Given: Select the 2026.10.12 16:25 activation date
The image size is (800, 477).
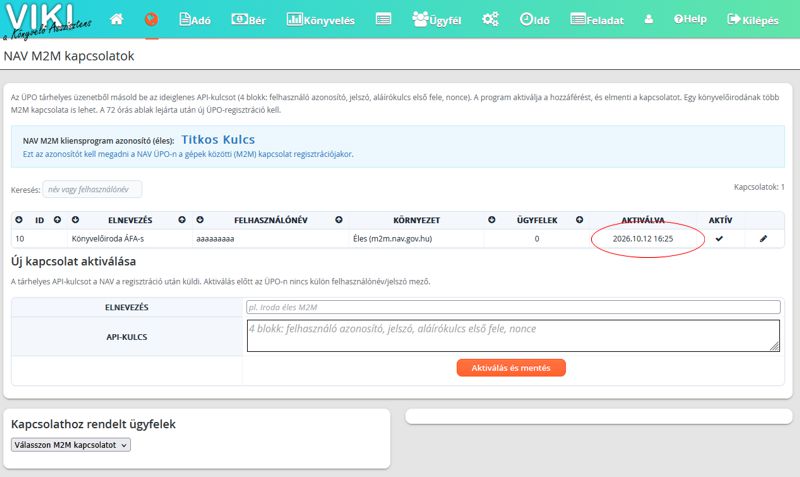Looking at the screenshot, I should pos(643,239).
